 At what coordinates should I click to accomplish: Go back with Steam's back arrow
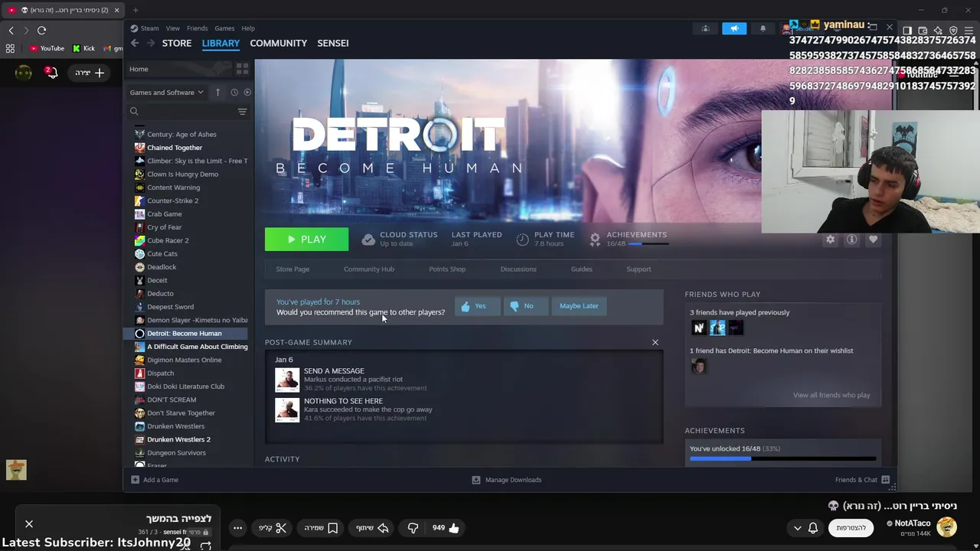tap(135, 43)
